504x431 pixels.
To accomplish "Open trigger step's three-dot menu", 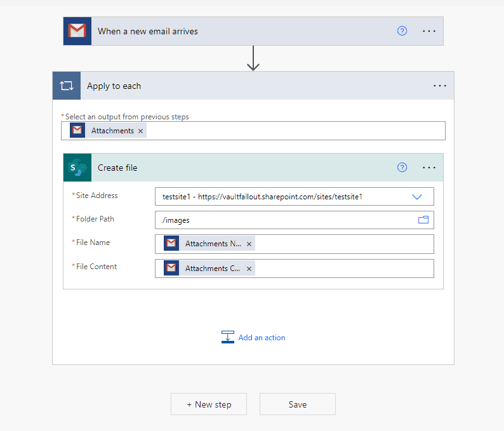I will (x=429, y=31).
